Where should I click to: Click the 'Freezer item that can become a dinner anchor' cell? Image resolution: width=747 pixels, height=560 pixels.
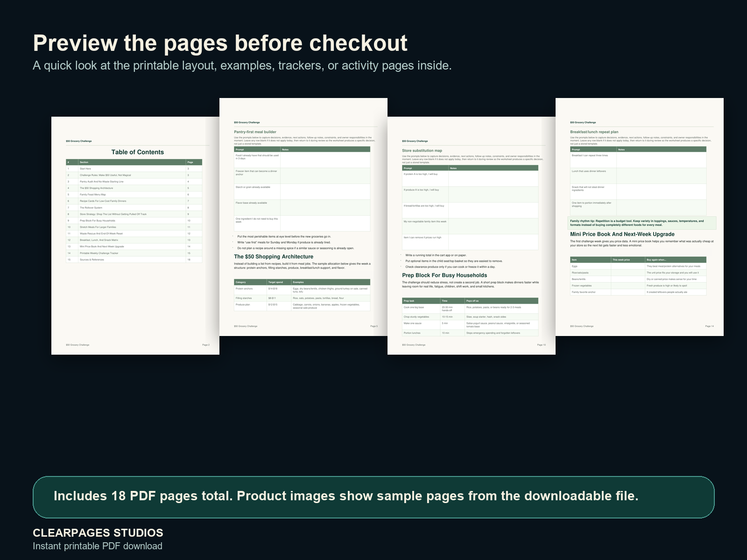click(x=257, y=176)
